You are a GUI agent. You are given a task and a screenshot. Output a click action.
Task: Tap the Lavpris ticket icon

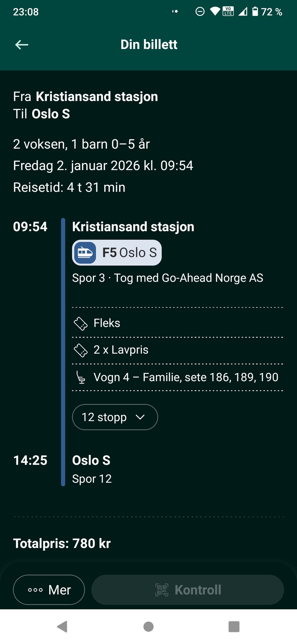click(x=81, y=350)
